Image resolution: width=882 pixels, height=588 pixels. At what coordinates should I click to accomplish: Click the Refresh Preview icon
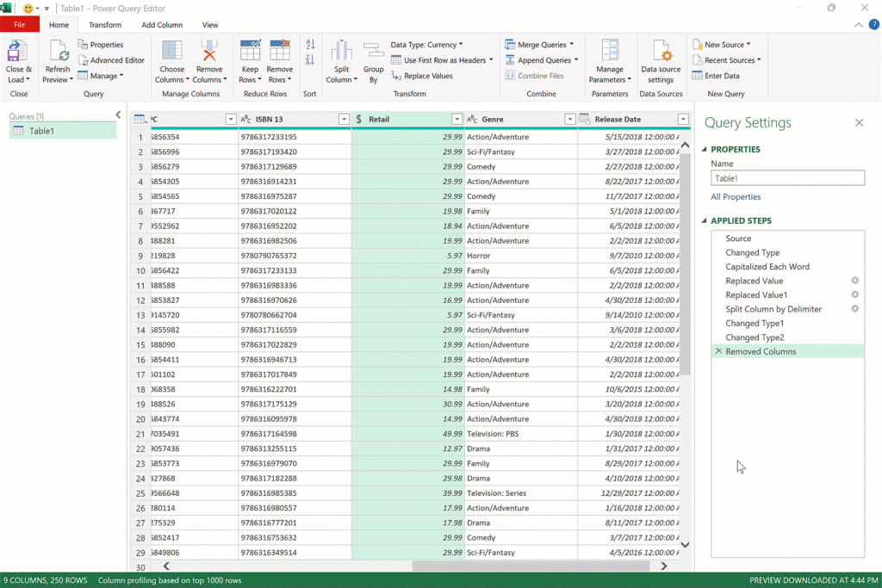point(58,52)
